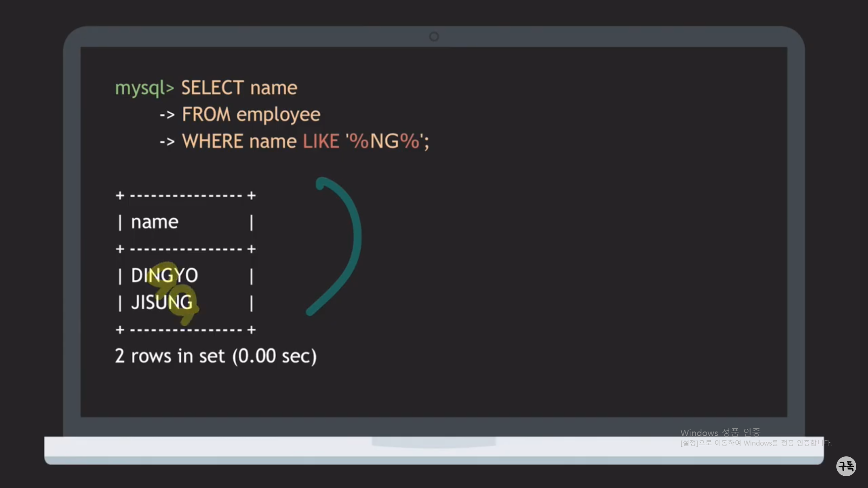Click the SELECT keyword
Screen dimensions: 868x488
coord(212,88)
